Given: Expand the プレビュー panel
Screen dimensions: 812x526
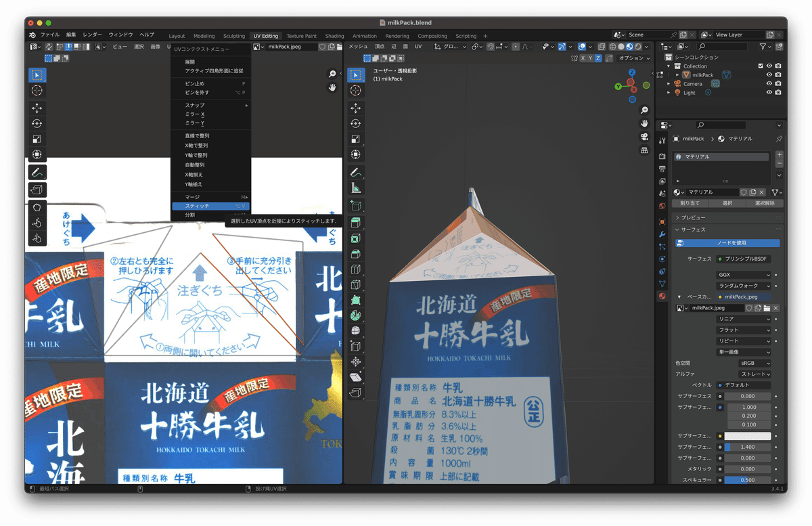Looking at the screenshot, I should pyautogui.click(x=727, y=218).
